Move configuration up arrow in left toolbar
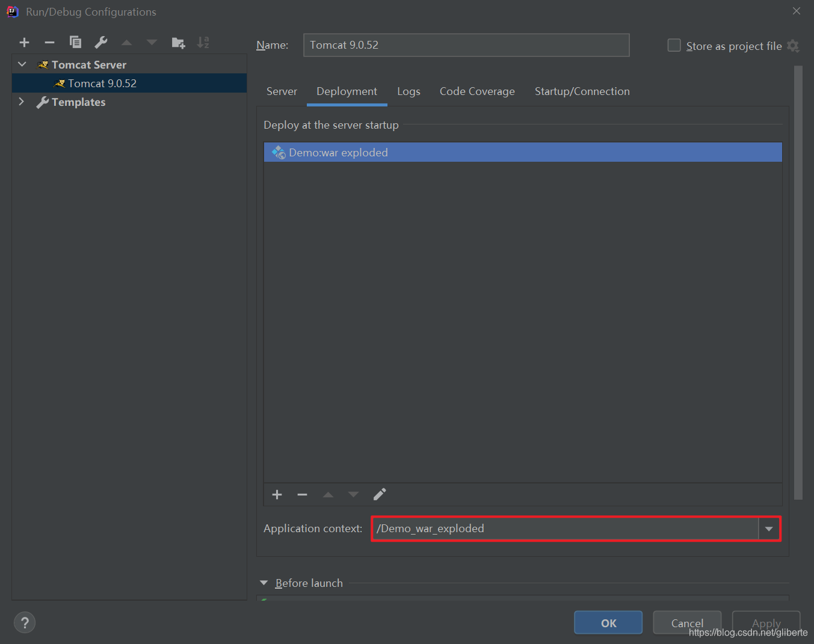This screenshot has width=814, height=644. click(126, 43)
